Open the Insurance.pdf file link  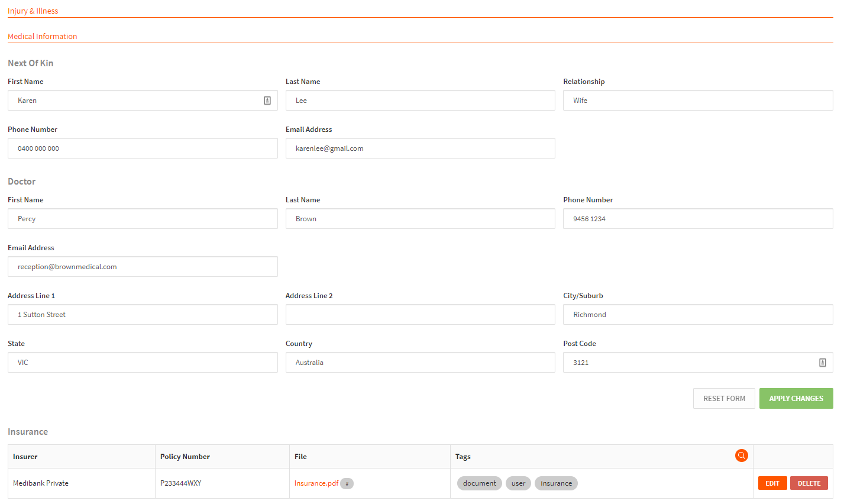pos(316,483)
